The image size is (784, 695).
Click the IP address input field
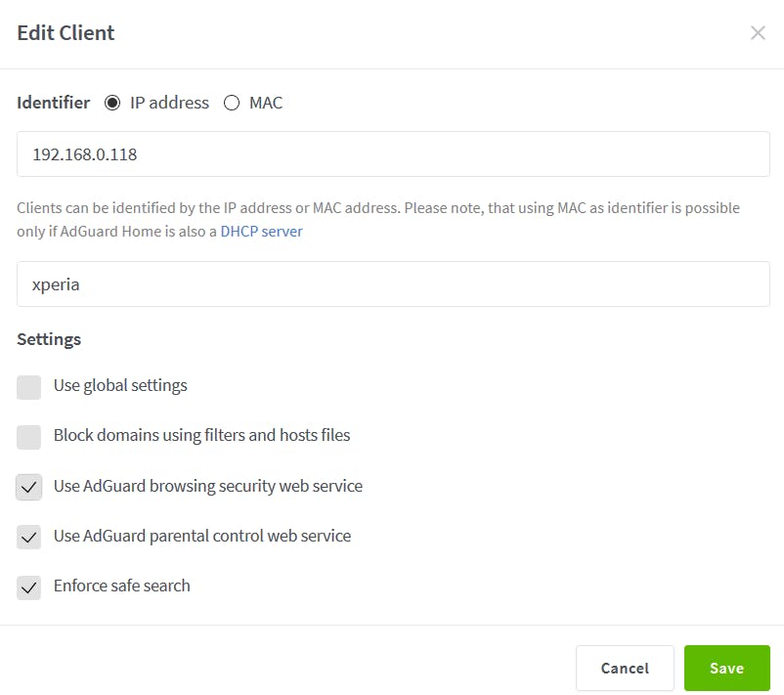(391, 152)
